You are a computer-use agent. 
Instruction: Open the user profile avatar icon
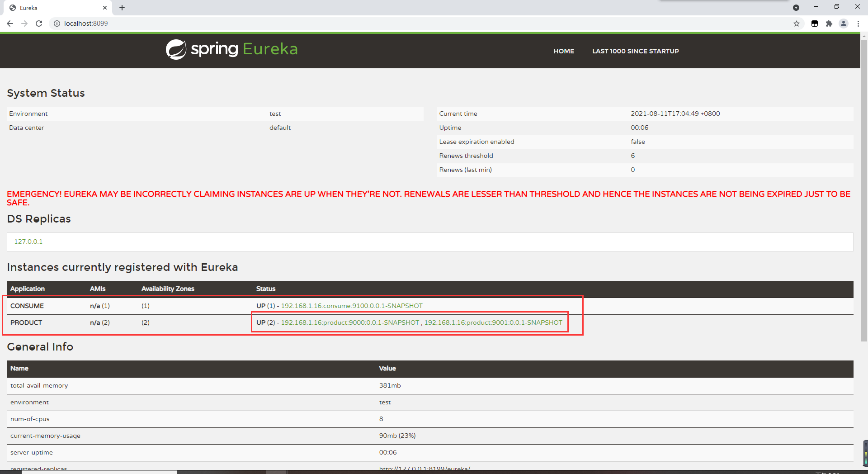coord(844,24)
